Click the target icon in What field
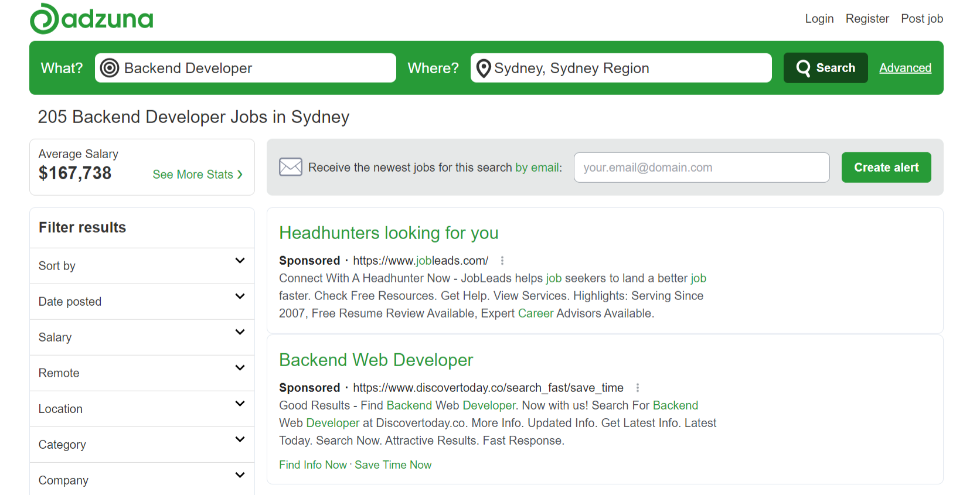Screen dimensions: 980x495 coord(110,68)
